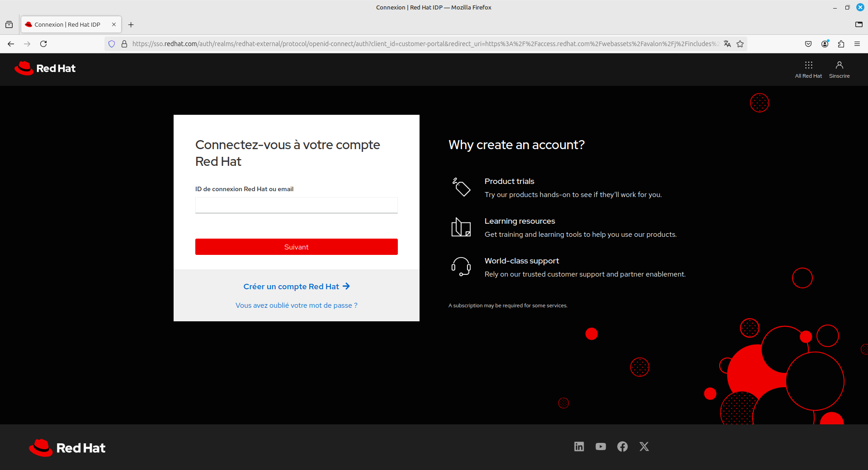
Task: Open Firefox hamburger application menu
Action: point(857,44)
